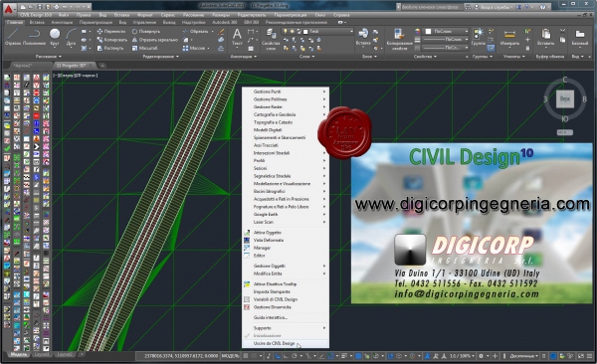597x364 pixels.
Task: Open the Файл menu
Action: (x=64, y=15)
